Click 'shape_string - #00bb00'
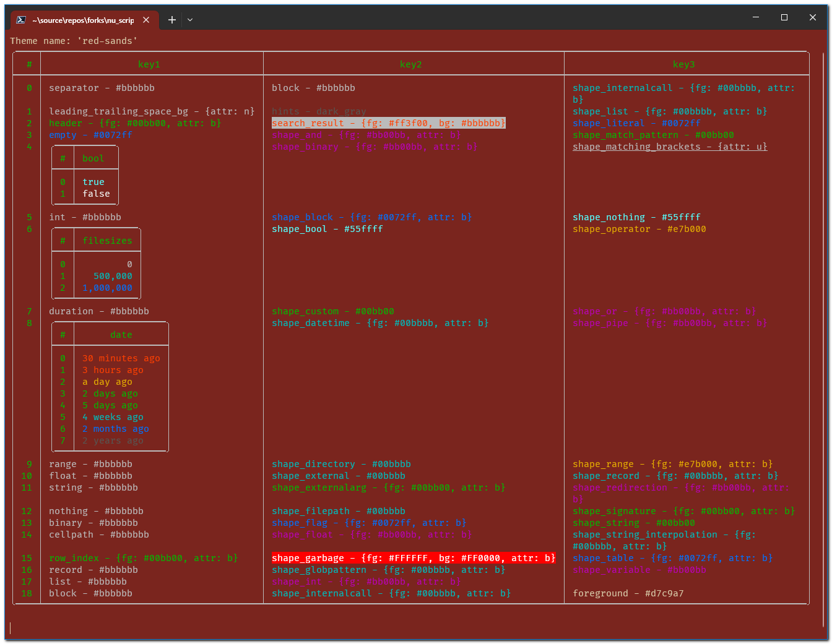This screenshot has height=644, width=832. (x=634, y=523)
